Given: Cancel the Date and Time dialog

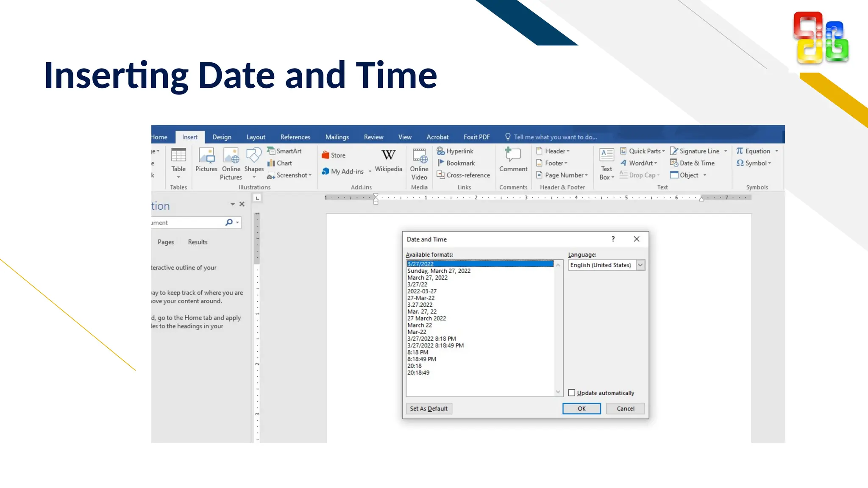Looking at the screenshot, I should (625, 408).
